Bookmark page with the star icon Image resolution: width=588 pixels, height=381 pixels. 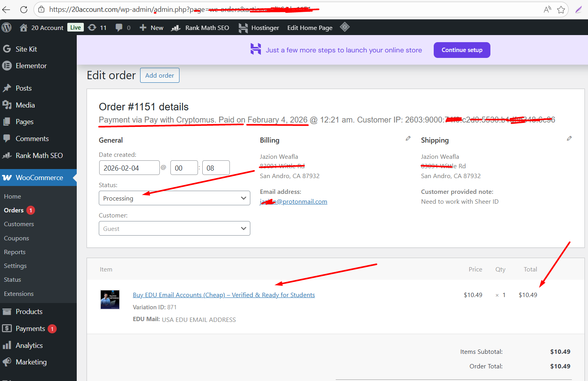click(x=561, y=9)
